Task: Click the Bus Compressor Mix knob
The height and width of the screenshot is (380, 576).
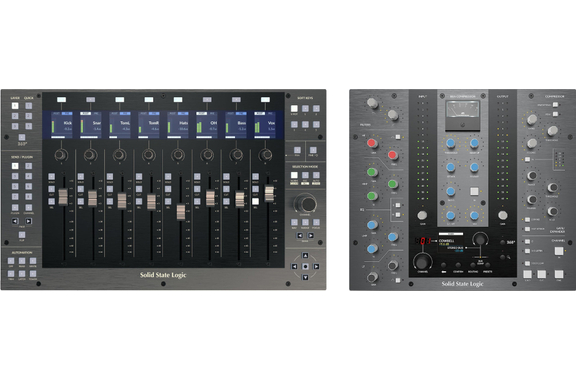Action: click(x=474, y=215)
